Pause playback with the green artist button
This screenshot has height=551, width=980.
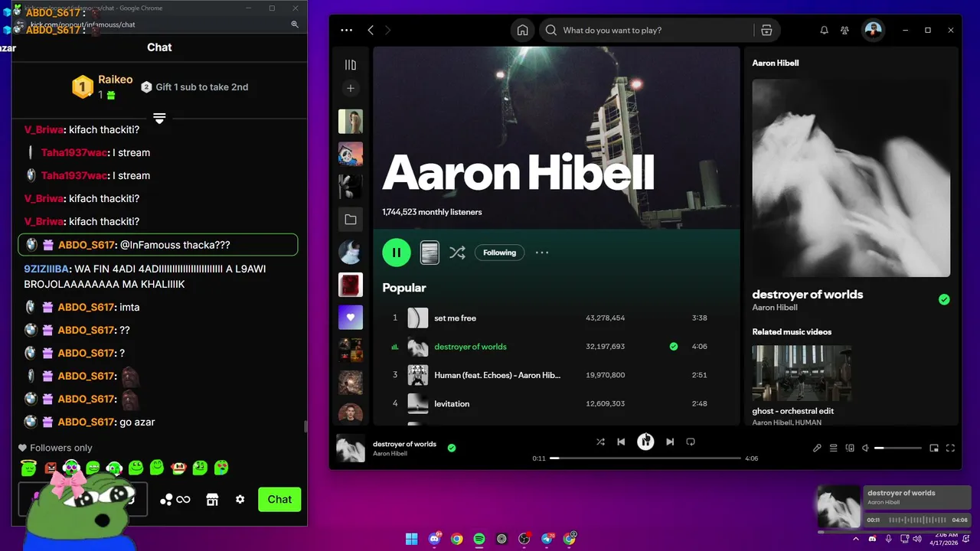pos(397,253)
